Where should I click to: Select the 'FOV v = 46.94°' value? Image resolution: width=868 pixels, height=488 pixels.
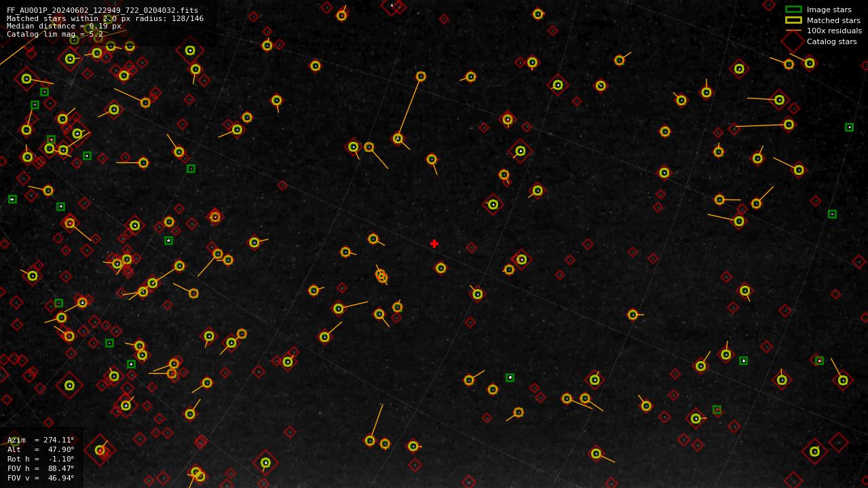click(41, 478)
